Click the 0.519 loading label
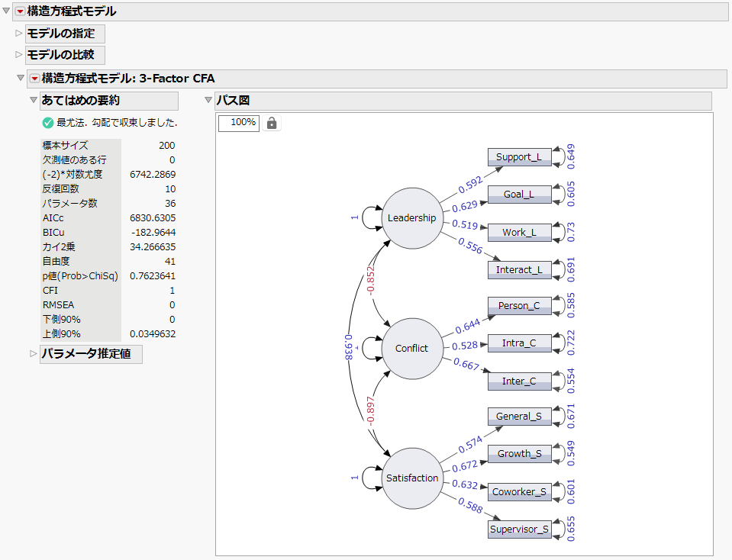Image resolution: width=732 pixels, height=560 pixels. (x=465, y=225)
